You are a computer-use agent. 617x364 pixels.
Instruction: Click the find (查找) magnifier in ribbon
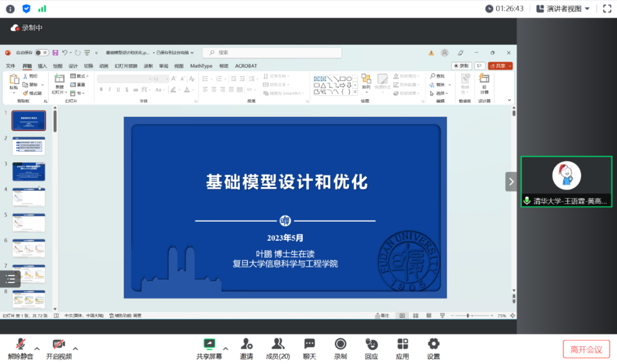click(x=437, y=76)
